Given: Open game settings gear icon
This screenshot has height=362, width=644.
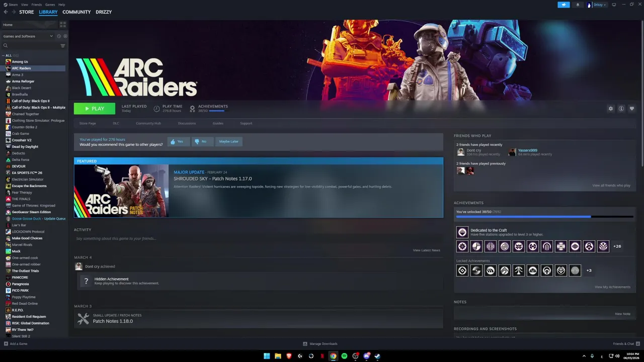Looking at the screenshot, I should click(x=611, y=109).
